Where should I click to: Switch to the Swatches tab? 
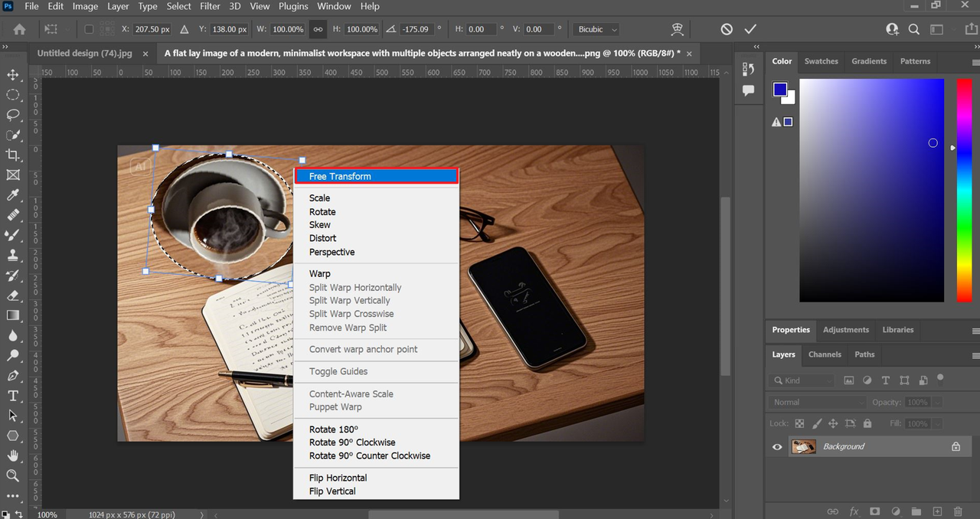[x=822, y=61]
